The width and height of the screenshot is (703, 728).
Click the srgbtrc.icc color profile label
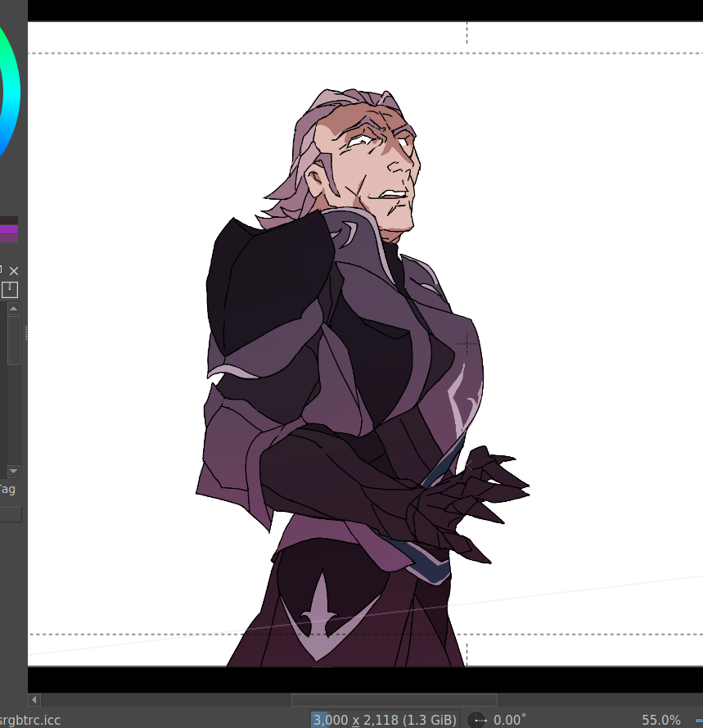click(30, 720)
